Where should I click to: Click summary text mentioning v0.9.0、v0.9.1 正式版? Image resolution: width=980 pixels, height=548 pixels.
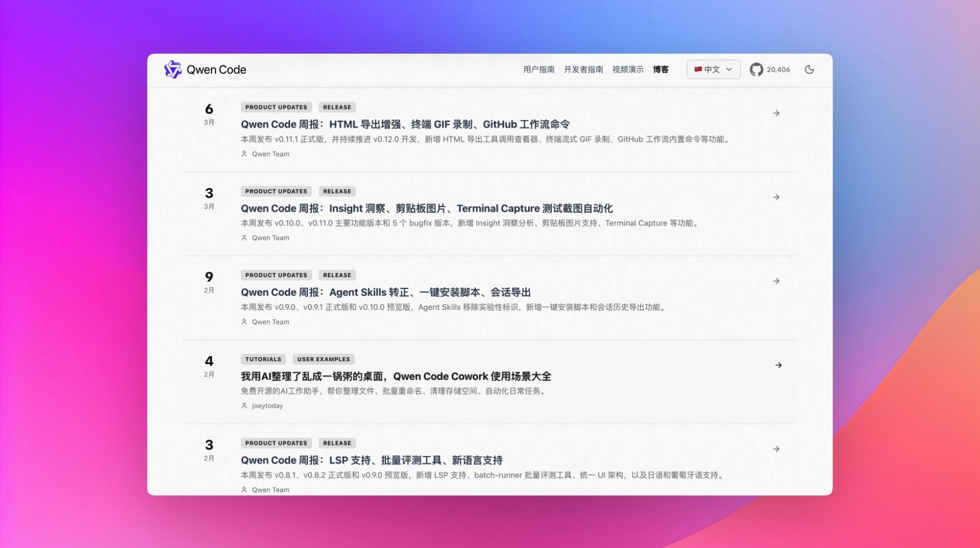[x=454, y=307]
